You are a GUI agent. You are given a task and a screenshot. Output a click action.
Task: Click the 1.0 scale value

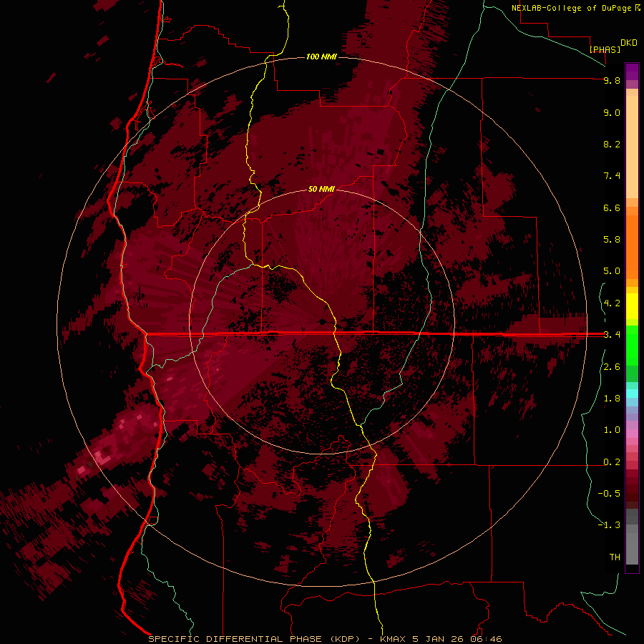[x=612, y=430]
